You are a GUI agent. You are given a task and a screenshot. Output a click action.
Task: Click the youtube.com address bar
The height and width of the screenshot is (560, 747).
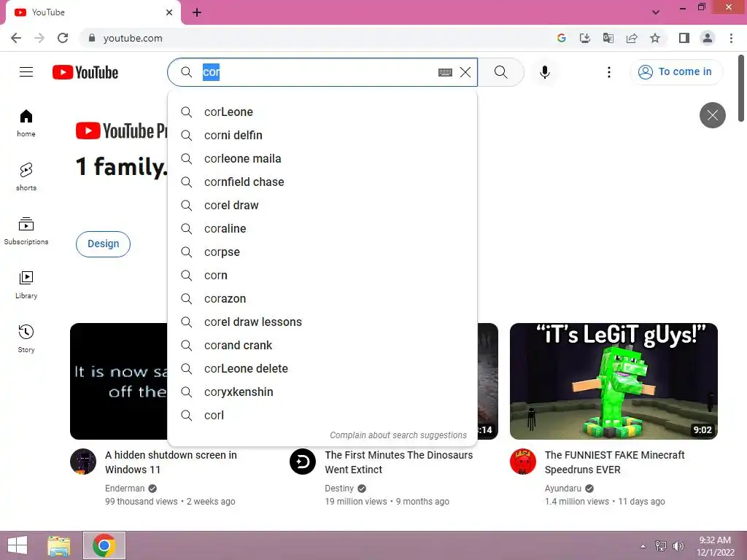[314, 38]
